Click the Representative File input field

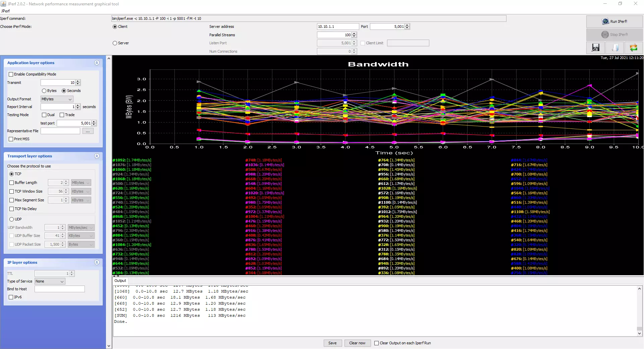coord(60,131)
